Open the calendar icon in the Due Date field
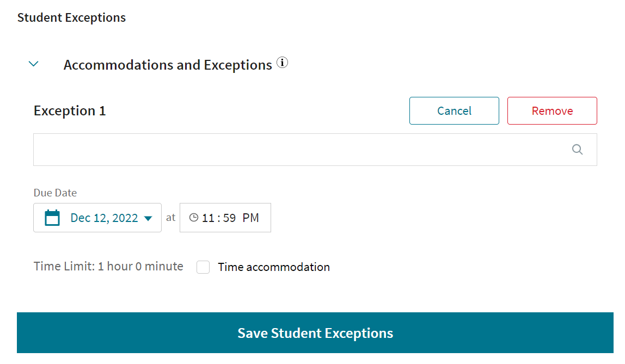 click(x=52, y=217)
